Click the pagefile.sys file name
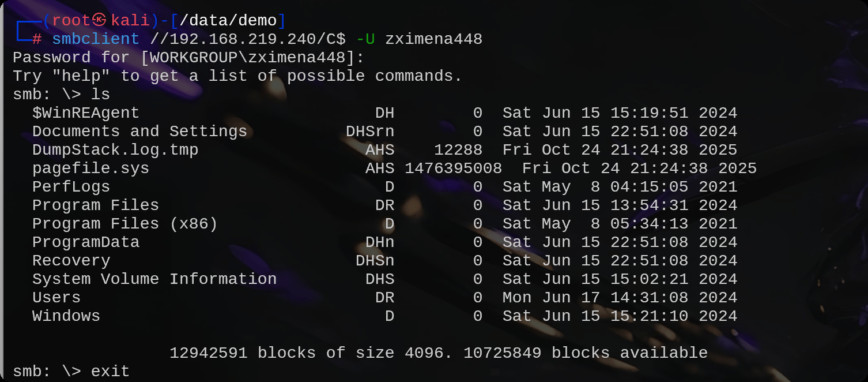The image size is (868, 382). [90, 168]
